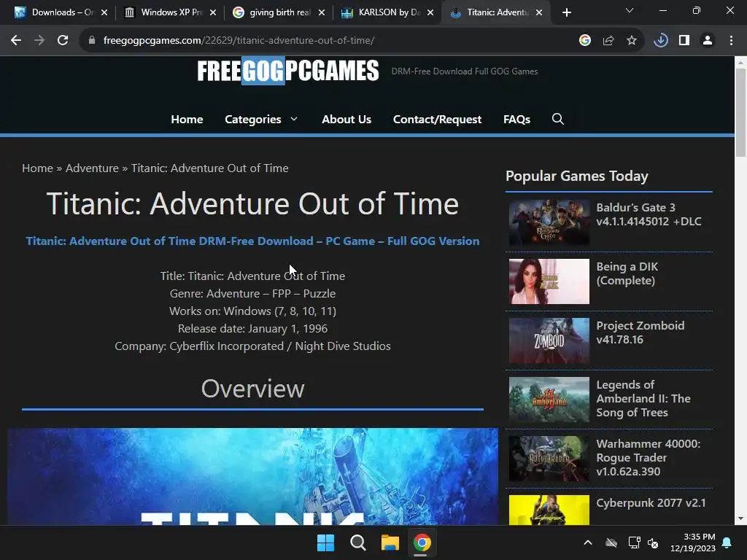The height and width of the screenshot is (560, 747).
Task: Open notifications bell icon
Action: [727, 542]
